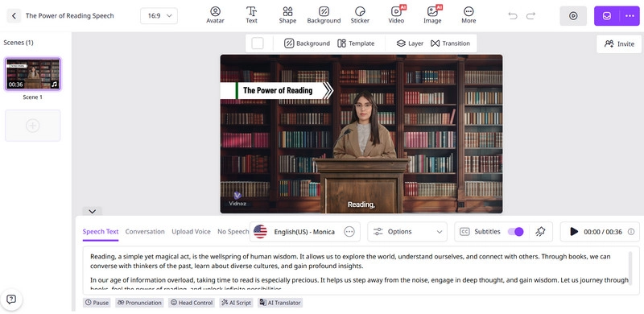Open the Template panel
The width and height of the screenshot is (644, 314).
coord(356,43)
